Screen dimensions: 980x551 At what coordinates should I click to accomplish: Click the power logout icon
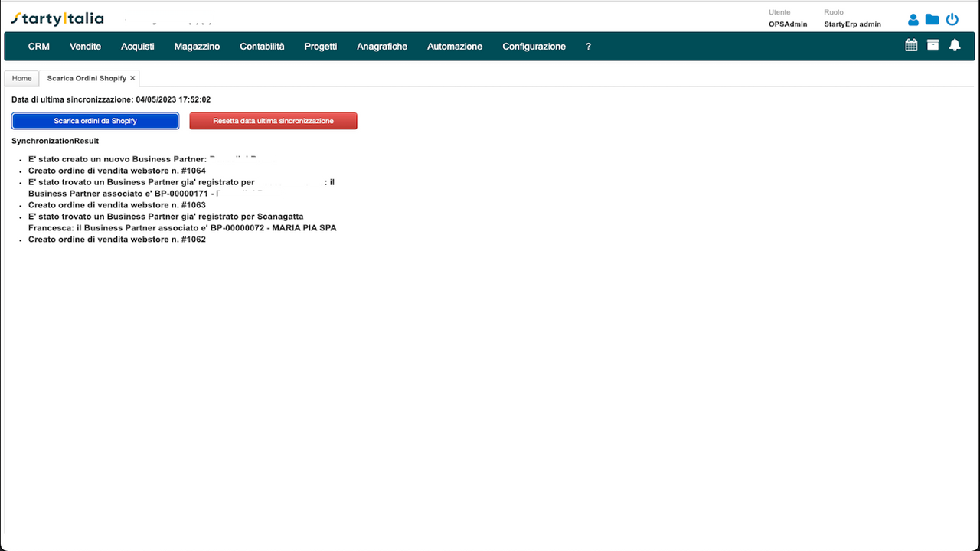[x=952, y=20]
